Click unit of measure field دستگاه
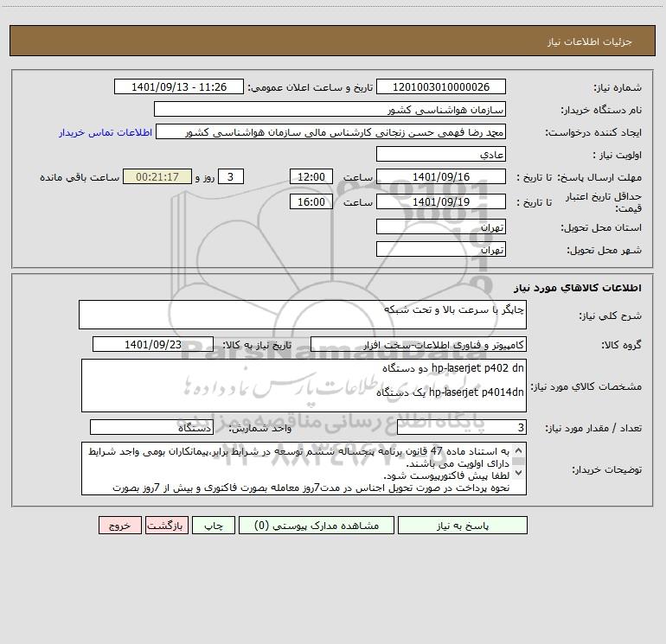 click(x=151, y=428)
